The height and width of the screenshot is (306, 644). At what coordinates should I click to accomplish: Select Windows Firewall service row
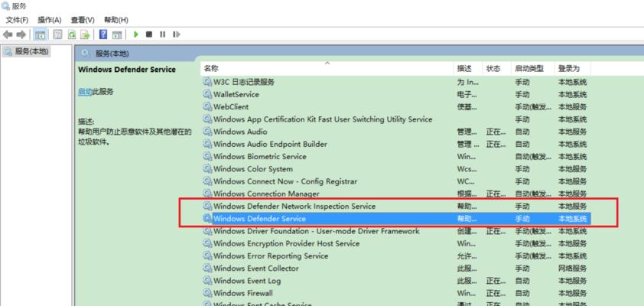coord(395,293)
